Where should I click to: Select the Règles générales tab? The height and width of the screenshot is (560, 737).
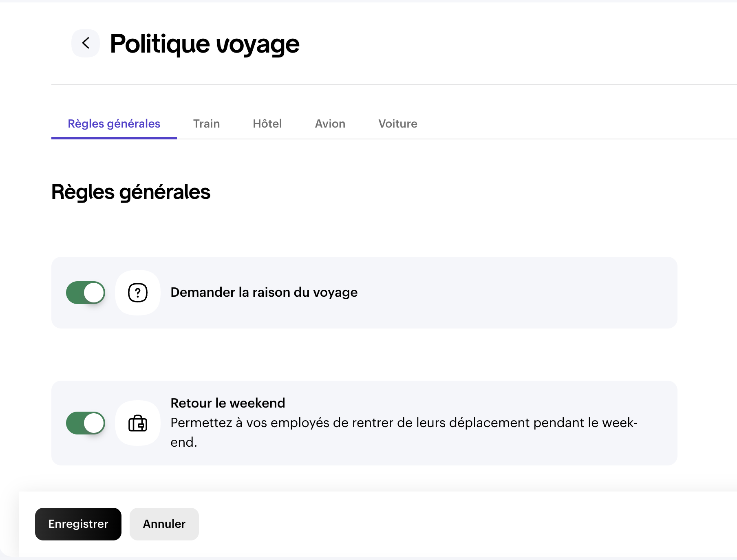(x=114, y=124)
